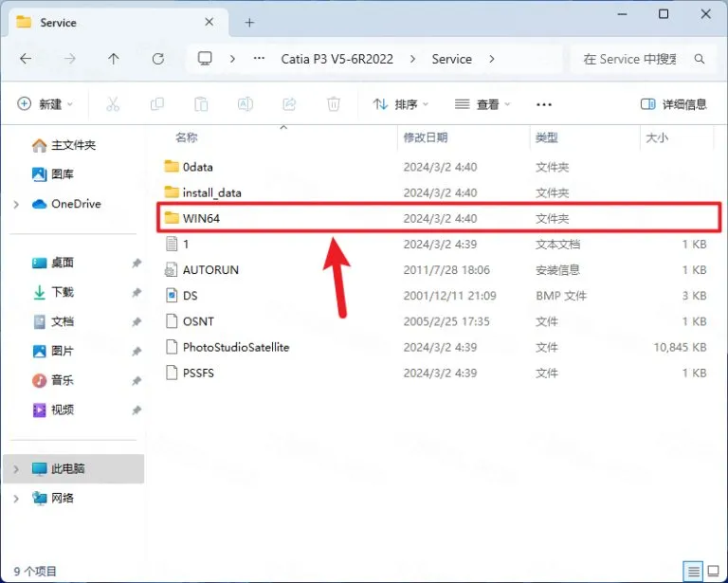Select the PhotoStudioSatellite file
This screenshot has width=728, height=583.
[438, 347]
